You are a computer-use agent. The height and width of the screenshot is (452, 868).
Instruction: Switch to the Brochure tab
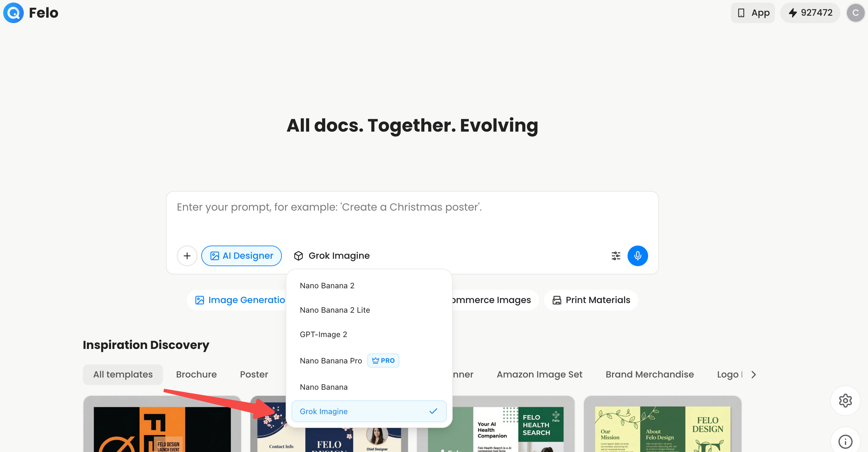click(x=196, y=375)
